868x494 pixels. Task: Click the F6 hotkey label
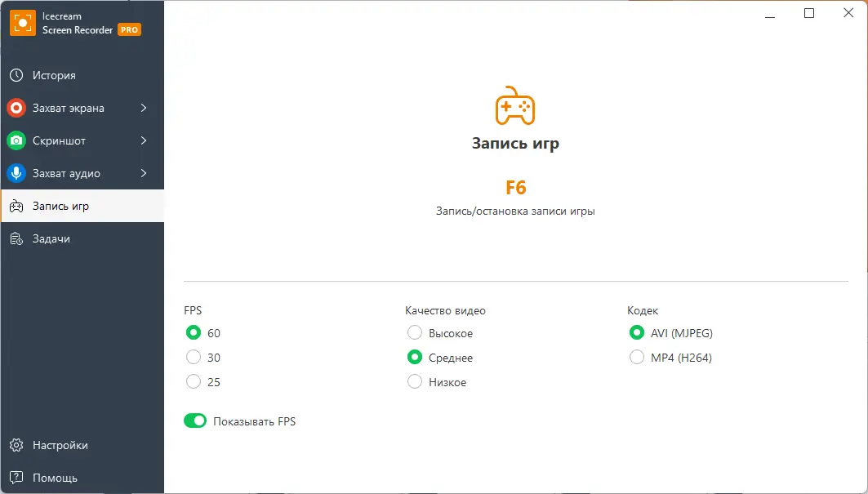click(x=515, y=187)
